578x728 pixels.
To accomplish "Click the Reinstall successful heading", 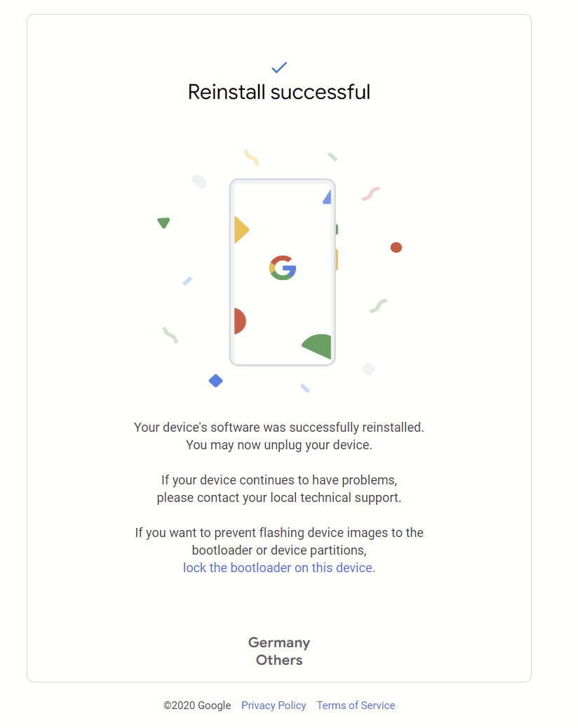I will click(x=279, y=92).
